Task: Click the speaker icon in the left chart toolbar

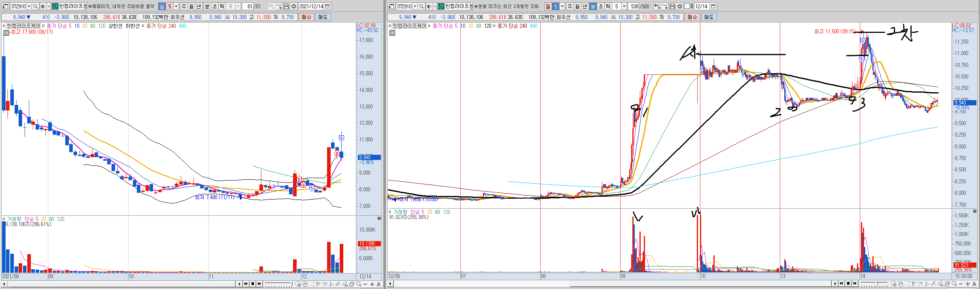Action: point(43,6)
